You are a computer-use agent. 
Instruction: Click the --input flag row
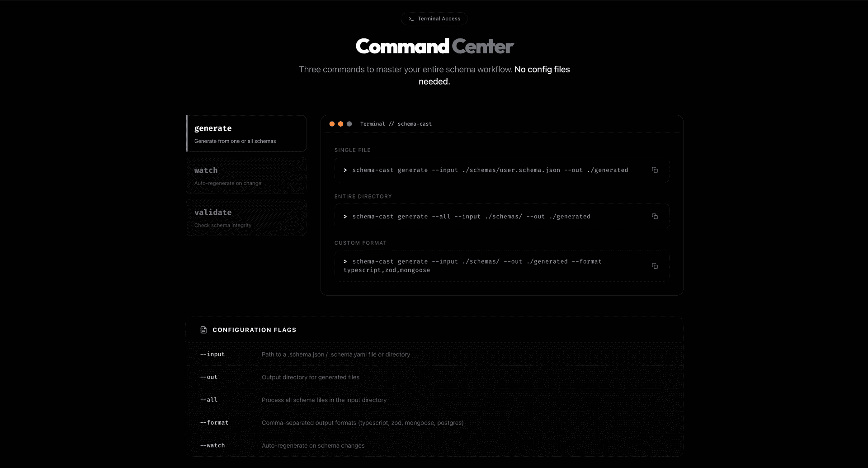pyautogui.click(x=434, y=355)
